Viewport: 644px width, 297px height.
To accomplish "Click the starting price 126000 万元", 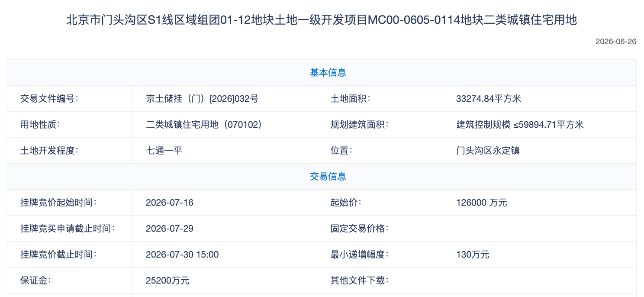I will pyautogui.click(x=481, y=203).
